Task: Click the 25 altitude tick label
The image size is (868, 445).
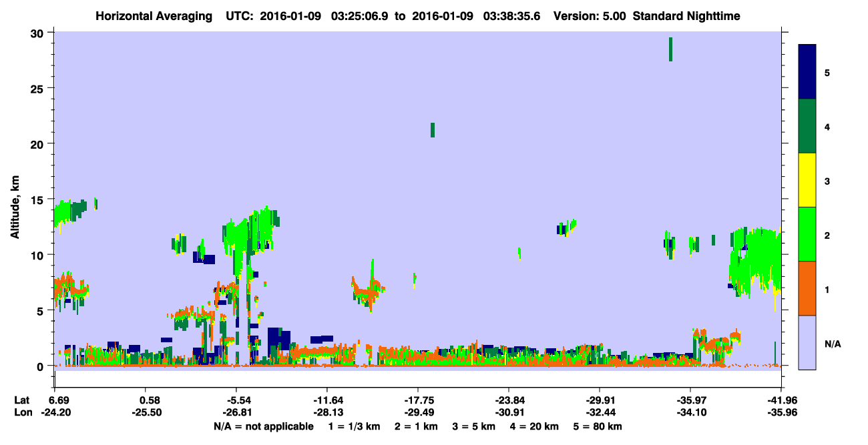Action: tap(39, 88)
